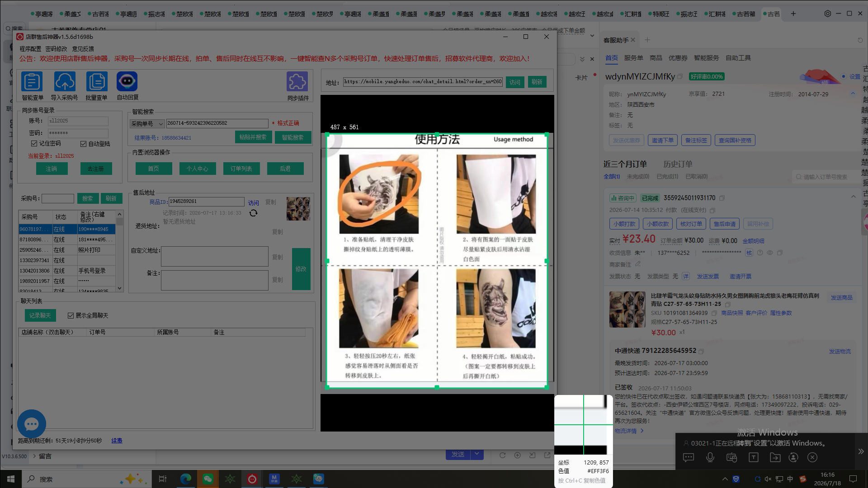
Task: Copy order number 3559245011931170 with its copy icon
Action: click(722, 198)
